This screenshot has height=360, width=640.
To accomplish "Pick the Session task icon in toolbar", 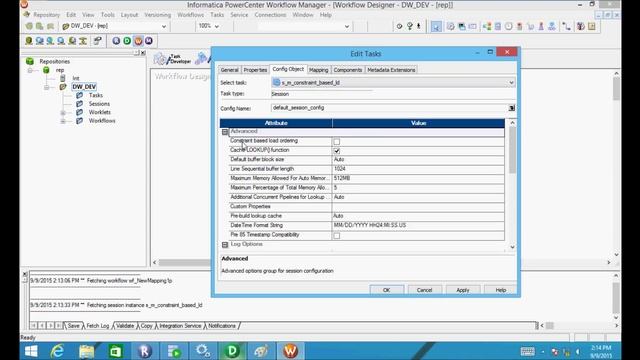I will [451, 27].
